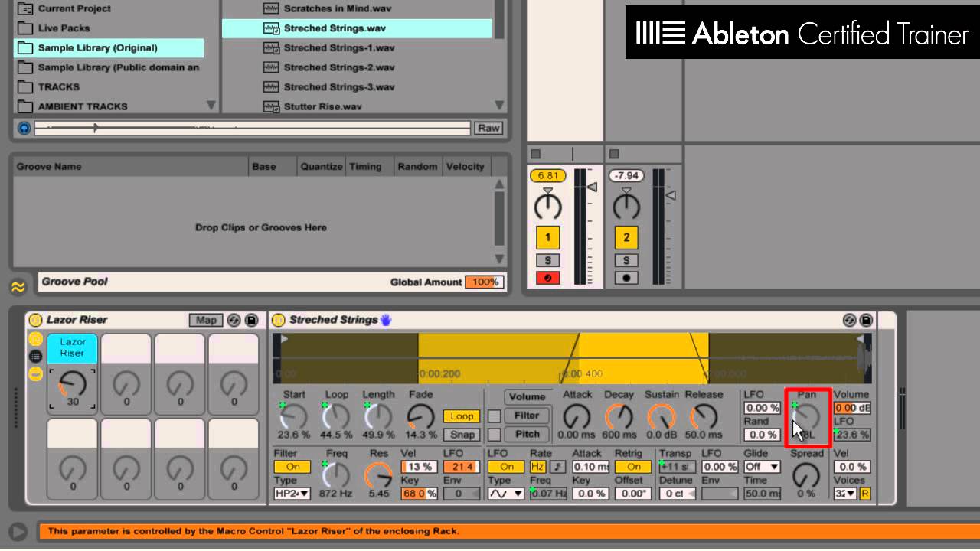Click the Lazor Riser macro knob at 30

(72, 384)
